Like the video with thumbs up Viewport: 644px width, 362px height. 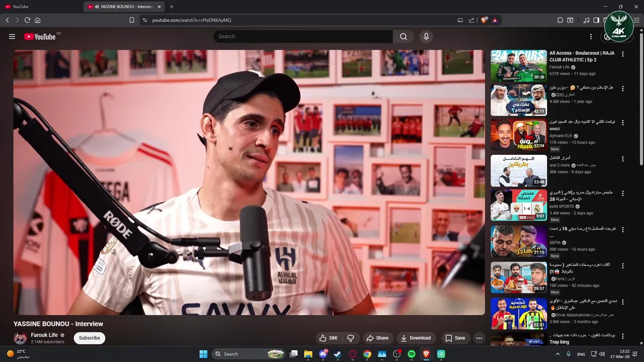tap(328, 338)
